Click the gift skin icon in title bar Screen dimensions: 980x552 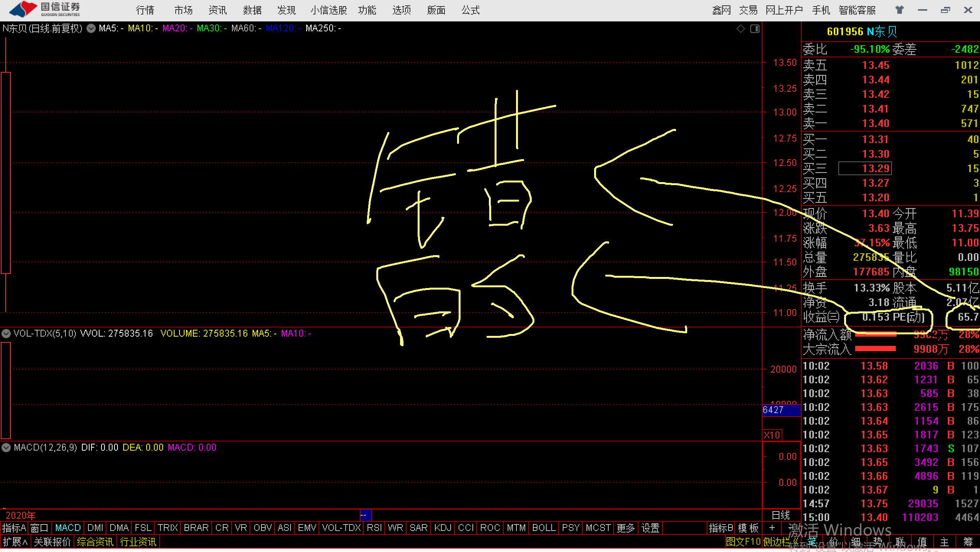pyautogui.click(x=900, y=10)
